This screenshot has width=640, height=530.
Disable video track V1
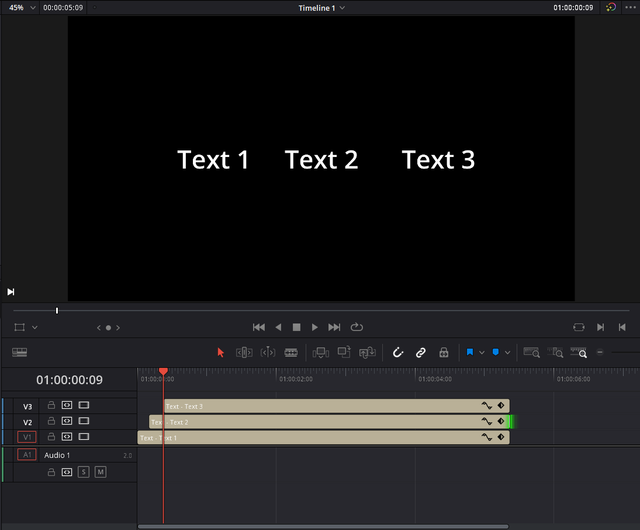click(84, 436)
